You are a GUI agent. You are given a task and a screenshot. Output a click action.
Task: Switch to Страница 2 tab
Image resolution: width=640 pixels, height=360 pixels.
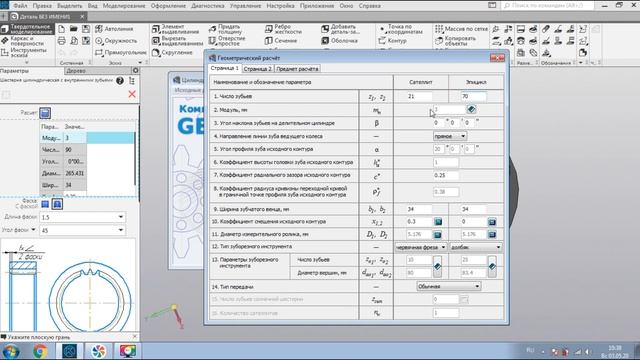258,69
